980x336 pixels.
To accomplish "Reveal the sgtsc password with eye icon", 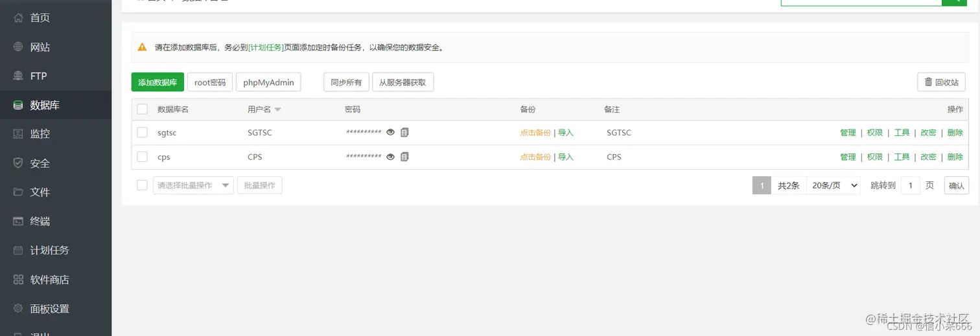I will 391,132.
